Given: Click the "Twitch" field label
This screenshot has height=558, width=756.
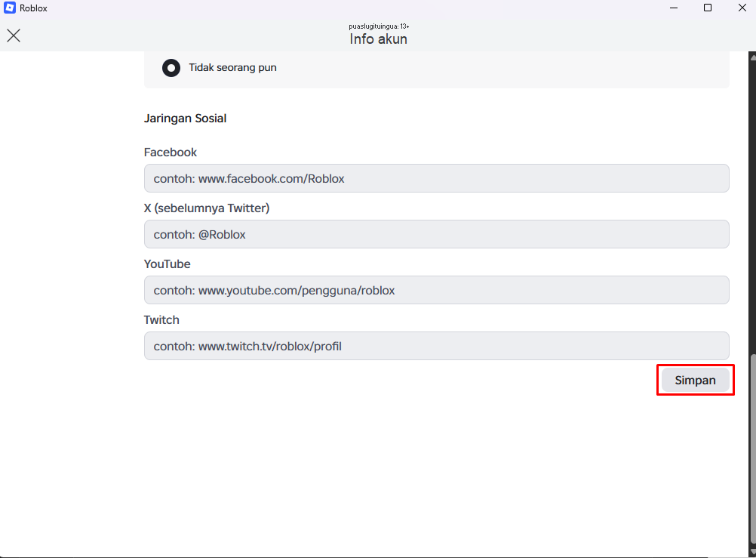Looking at the screenshot, I should coord(161,320).
